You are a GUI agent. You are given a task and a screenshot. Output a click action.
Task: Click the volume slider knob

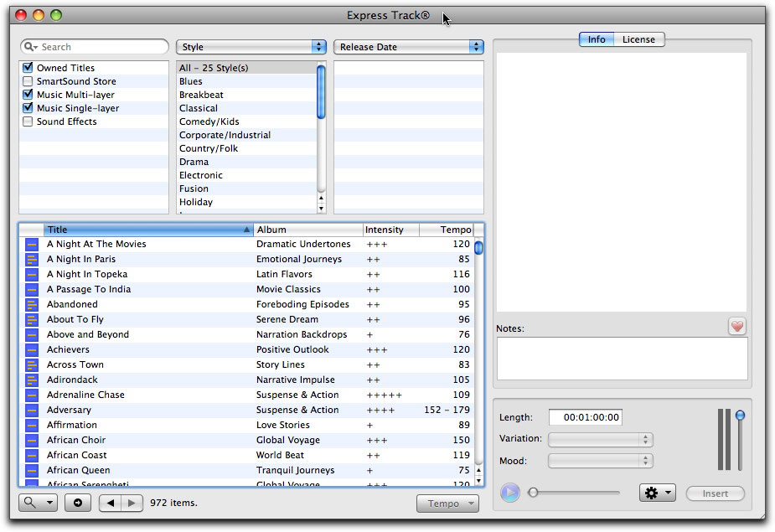click(740, 416)
